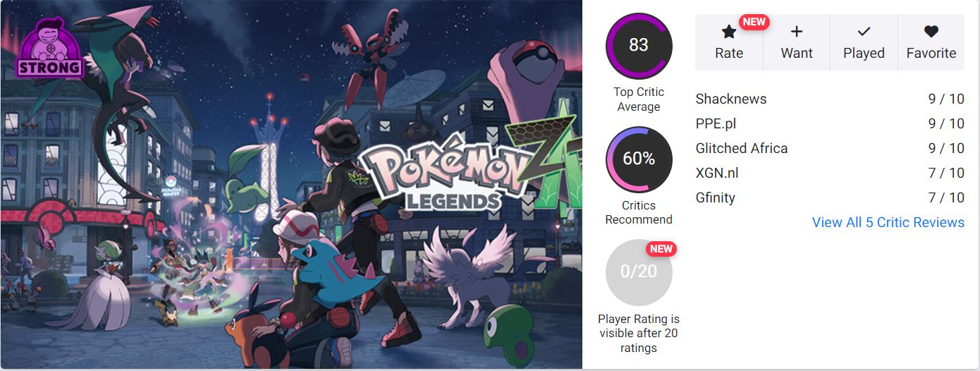Click the NEW badge on Rate button
The height and width of the screenshot is (371, 980).
click(x=754, y=22)
